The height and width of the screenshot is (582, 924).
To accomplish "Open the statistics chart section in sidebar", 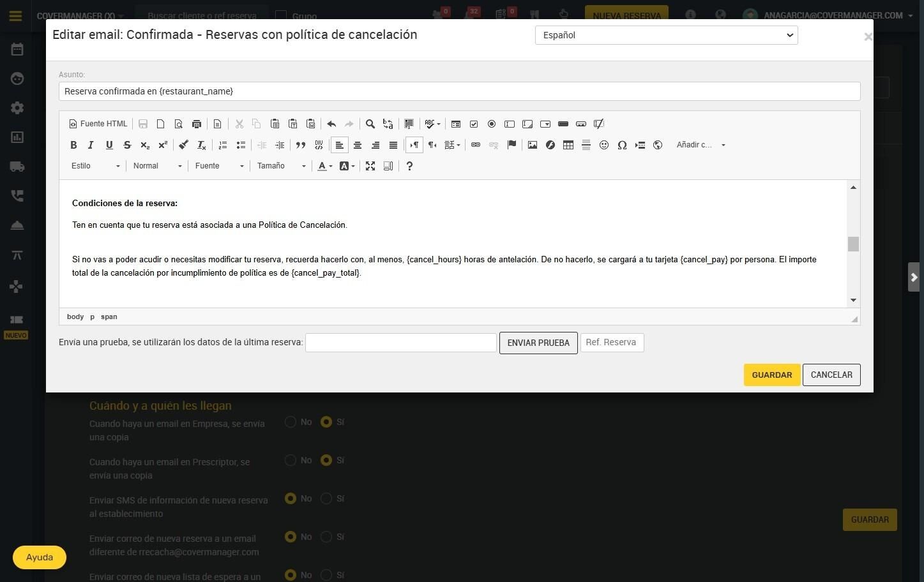I will (x=17, y=137).
